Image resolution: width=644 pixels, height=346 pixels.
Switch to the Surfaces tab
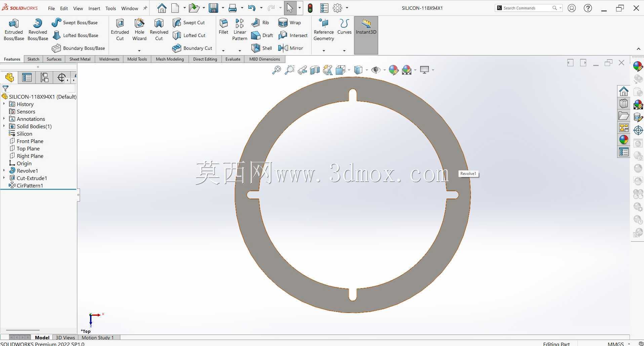54,59
